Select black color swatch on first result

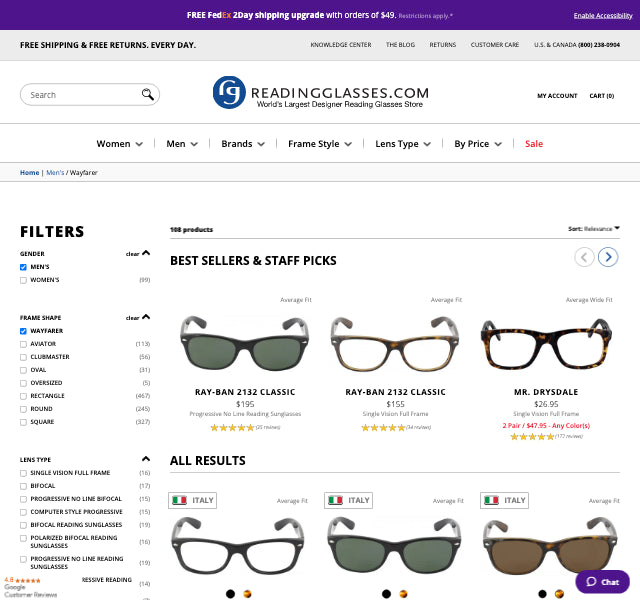231,593
